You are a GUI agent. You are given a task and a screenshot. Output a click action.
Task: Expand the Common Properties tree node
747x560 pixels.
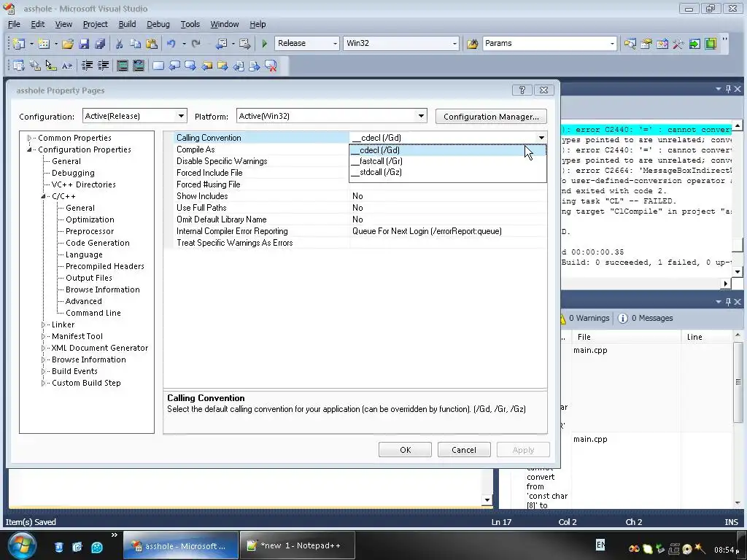click(x=29, y=138)
